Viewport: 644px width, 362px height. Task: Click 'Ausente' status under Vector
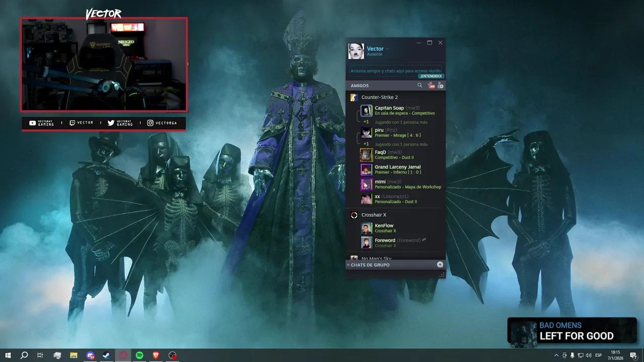(x=374, y=54)
